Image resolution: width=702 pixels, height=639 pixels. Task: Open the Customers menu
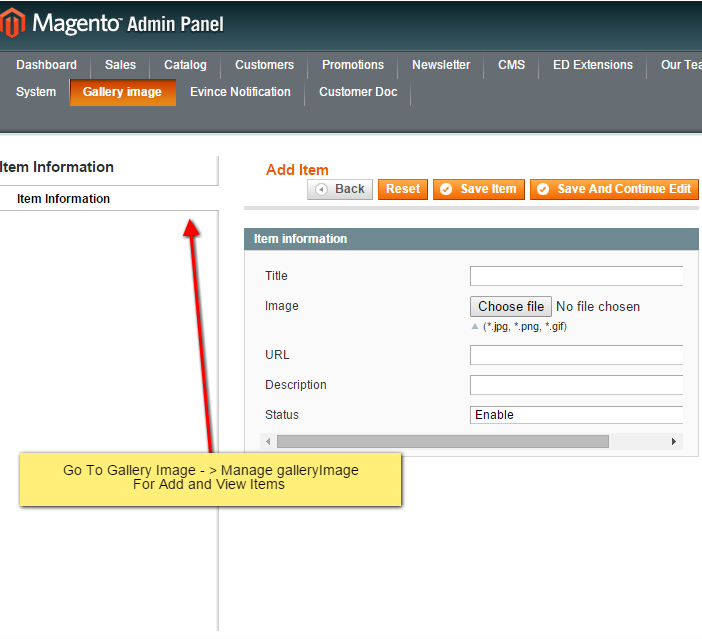265,65
